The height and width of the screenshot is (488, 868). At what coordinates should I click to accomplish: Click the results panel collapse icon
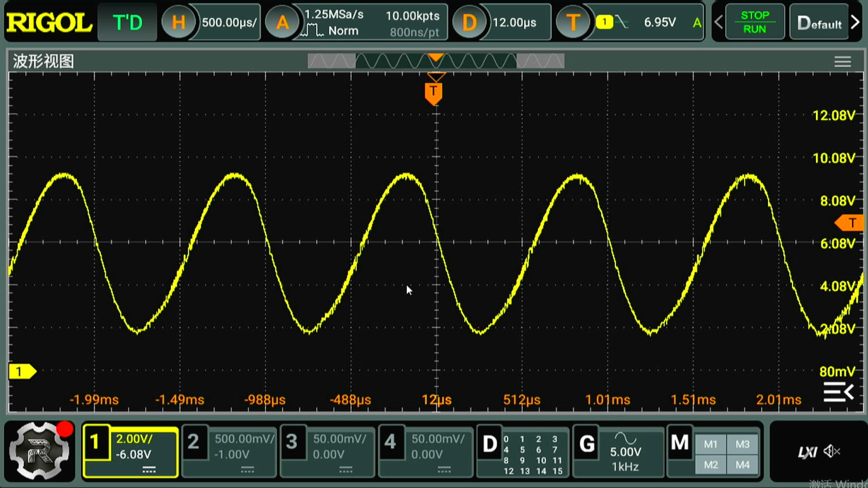click(x=838, y=392)
